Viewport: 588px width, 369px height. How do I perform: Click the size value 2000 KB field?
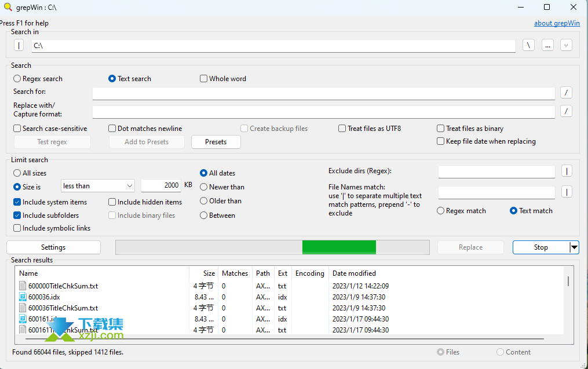161,185
